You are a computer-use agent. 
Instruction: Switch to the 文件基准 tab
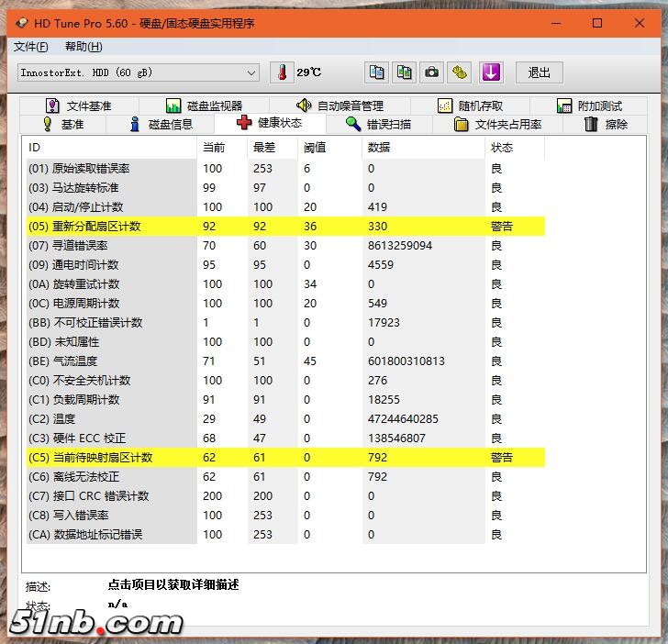(79, 105)
